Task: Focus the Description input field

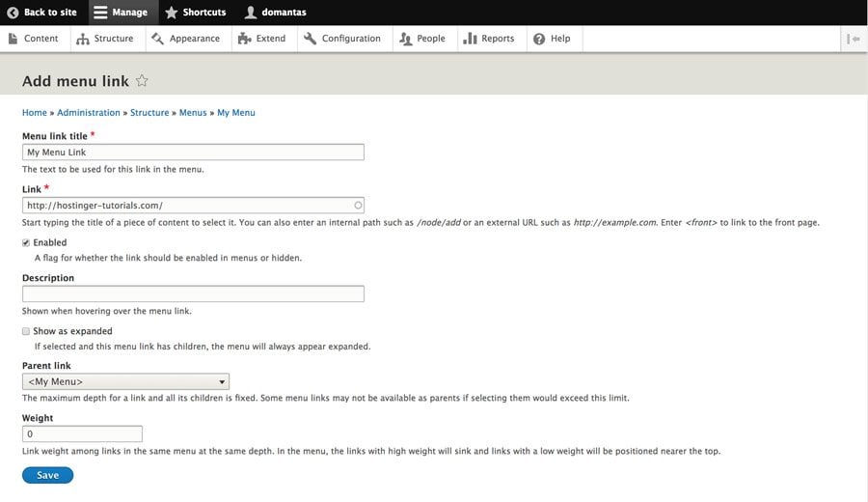Action: (193, 293)
